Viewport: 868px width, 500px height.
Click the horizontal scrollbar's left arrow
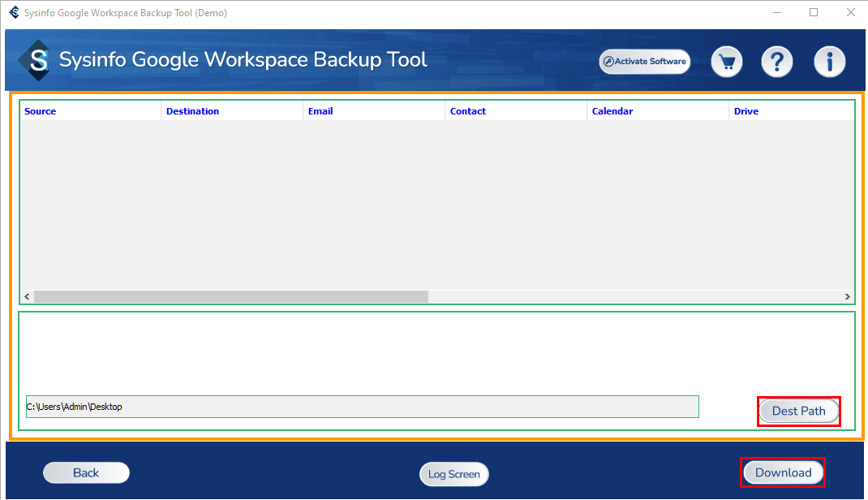[x=27, y=297]
